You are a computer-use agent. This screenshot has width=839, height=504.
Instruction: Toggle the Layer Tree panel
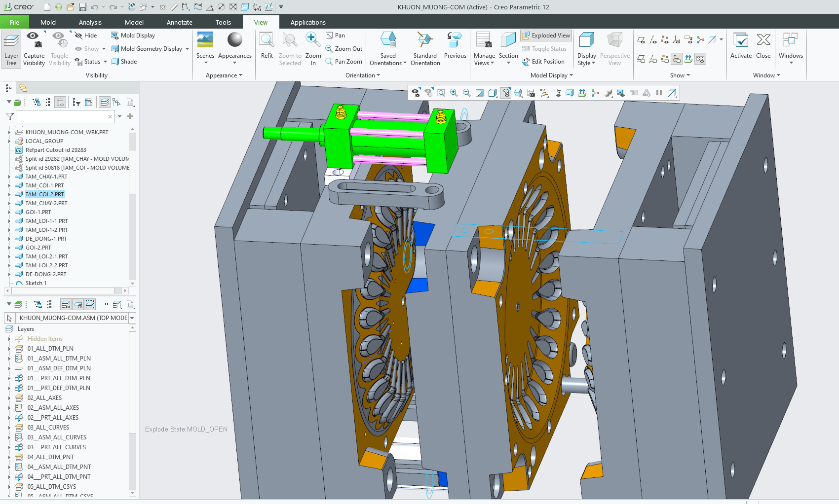(11, 48)
